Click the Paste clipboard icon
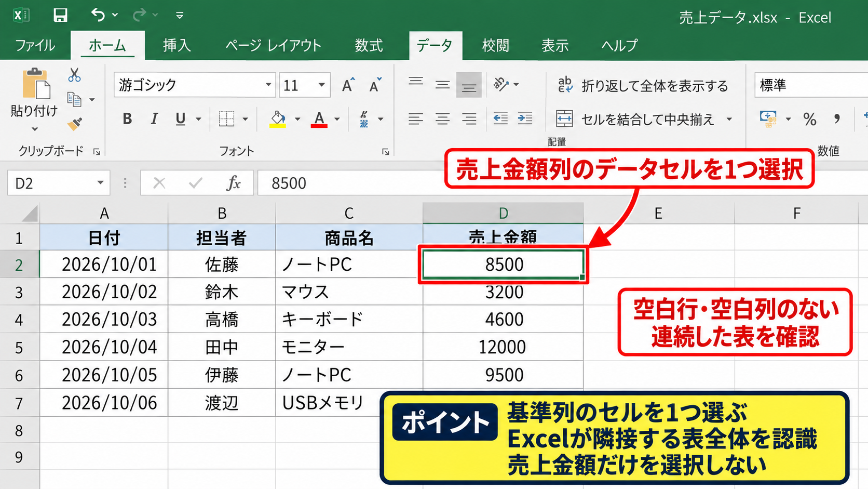Image resolution: width=868 pixels, height=489 pixels. pos(36,83)
